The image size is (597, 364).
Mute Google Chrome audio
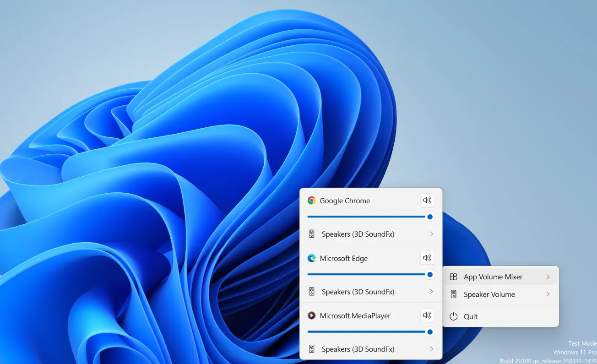coord(427,200)
